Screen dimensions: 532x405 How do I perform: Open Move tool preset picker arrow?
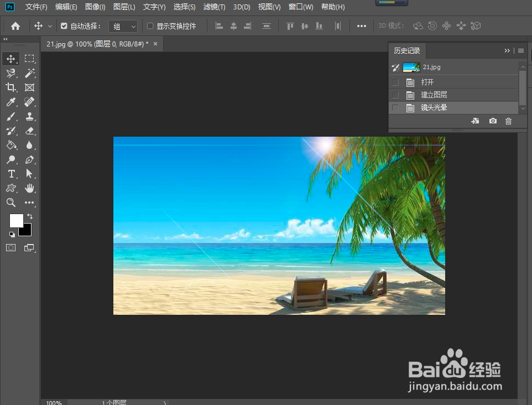pos(50,26)
